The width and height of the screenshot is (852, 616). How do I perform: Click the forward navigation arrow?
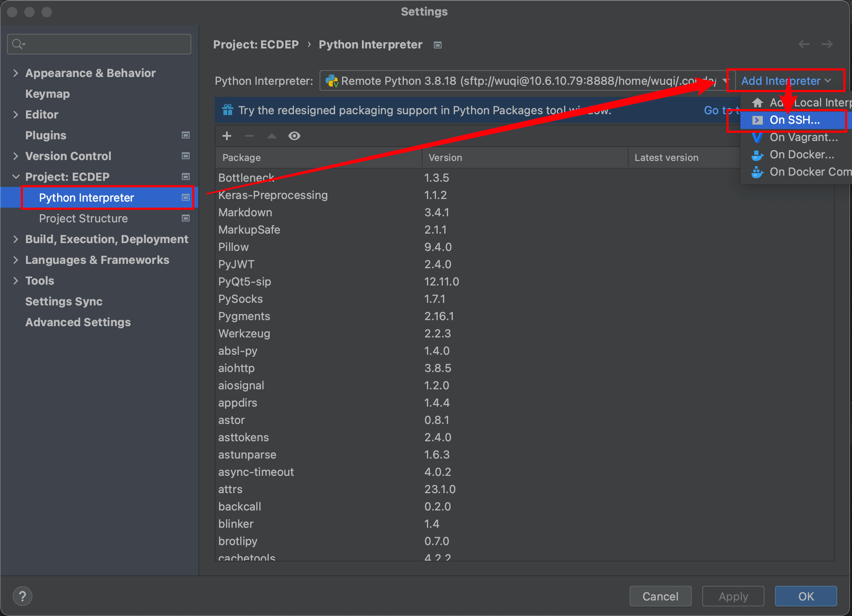pos(827,44)
